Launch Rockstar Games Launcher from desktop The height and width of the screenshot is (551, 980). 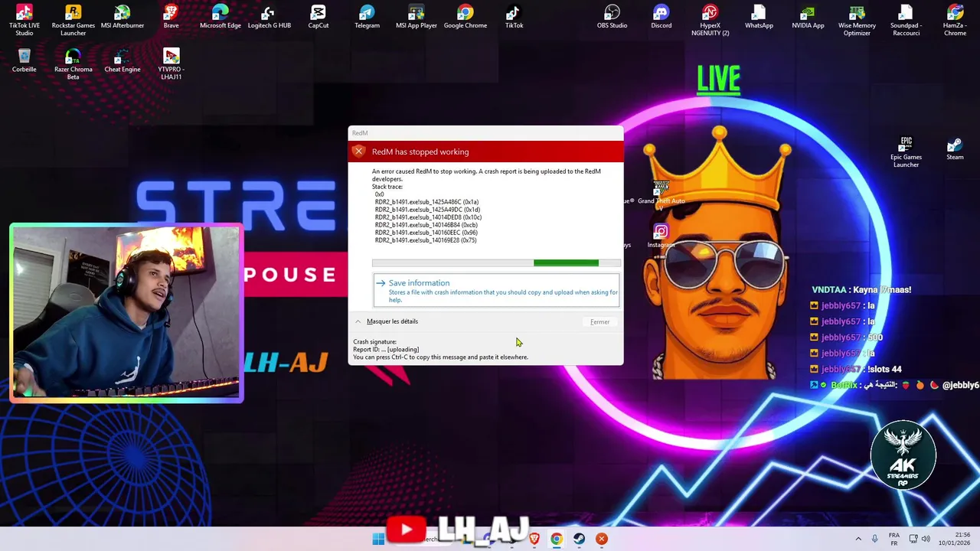click(73, 20)
